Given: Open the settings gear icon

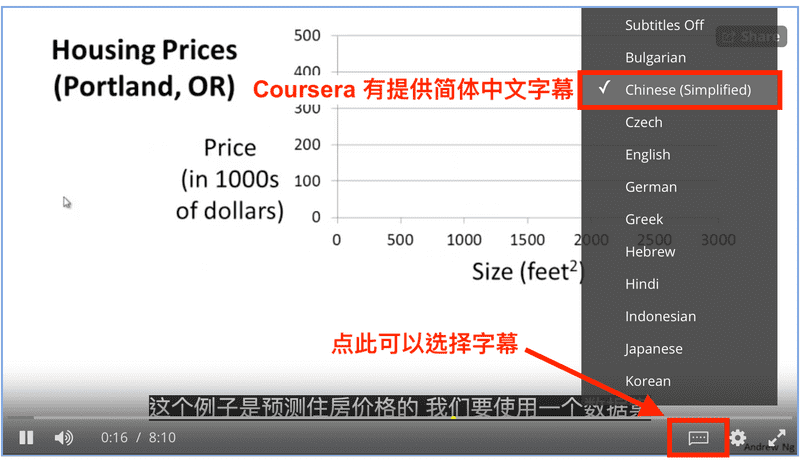Looking at the screenshot, I should [x=738, y=438].
